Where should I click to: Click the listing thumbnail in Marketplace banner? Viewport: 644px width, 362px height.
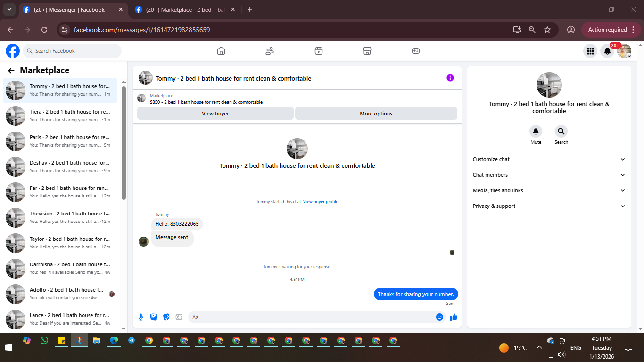click(141, 98)
